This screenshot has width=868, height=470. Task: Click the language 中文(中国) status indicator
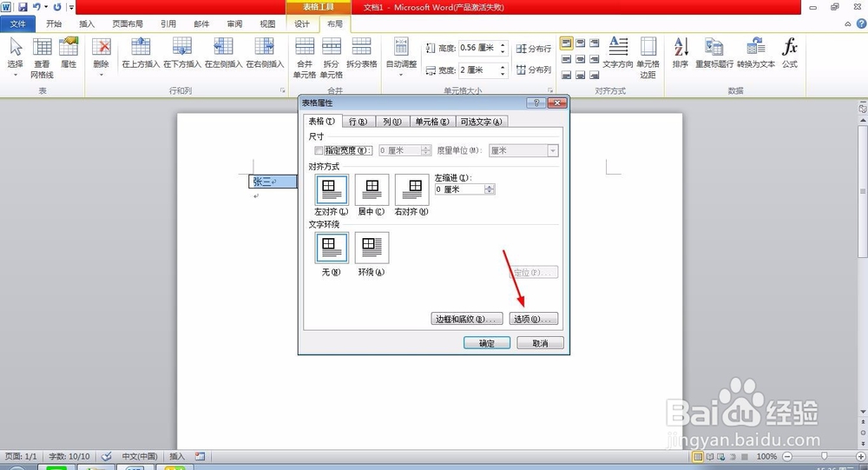click(x=140, y=457)
